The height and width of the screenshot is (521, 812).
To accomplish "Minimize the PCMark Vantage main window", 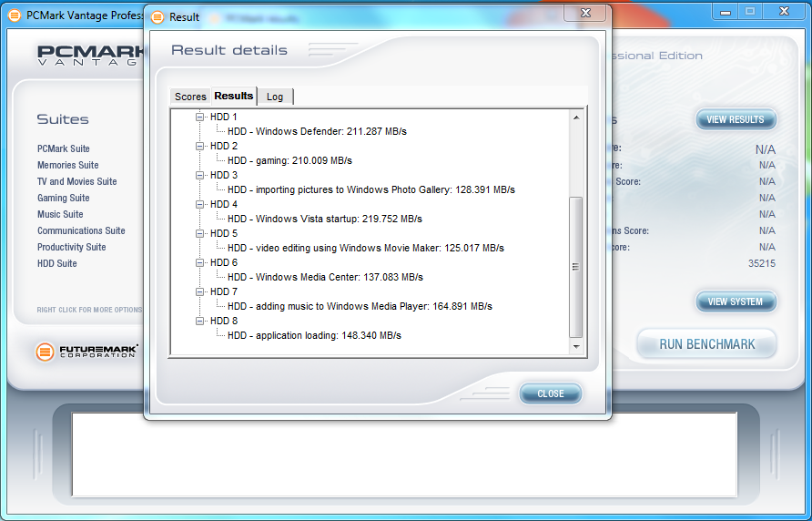I will 726,12.
